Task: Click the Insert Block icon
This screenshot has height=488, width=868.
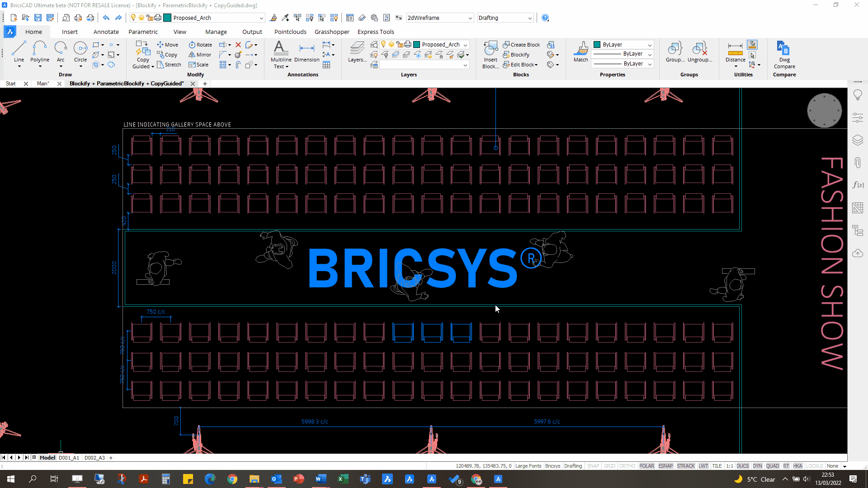Action: 491,51
